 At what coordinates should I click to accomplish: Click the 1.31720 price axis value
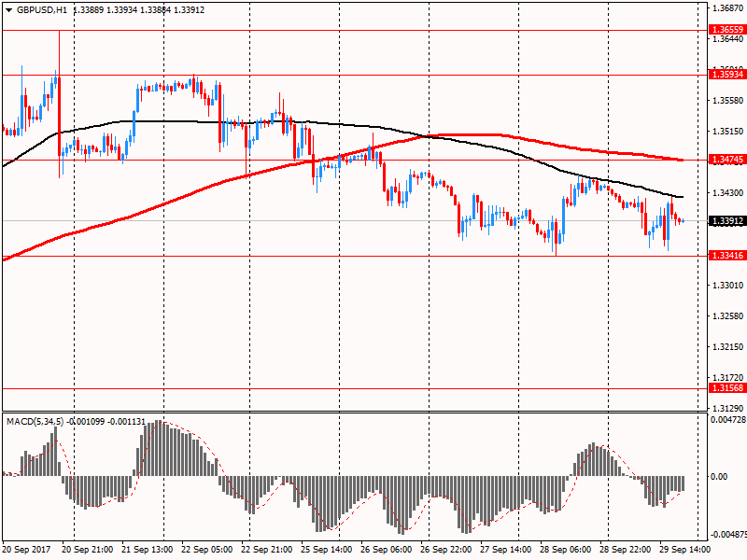[x=728, y=378]
